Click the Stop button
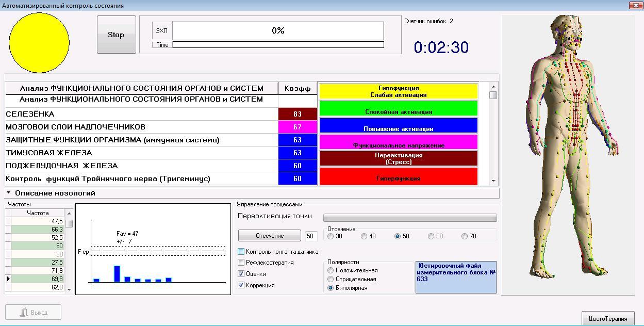 pos(116,35)
